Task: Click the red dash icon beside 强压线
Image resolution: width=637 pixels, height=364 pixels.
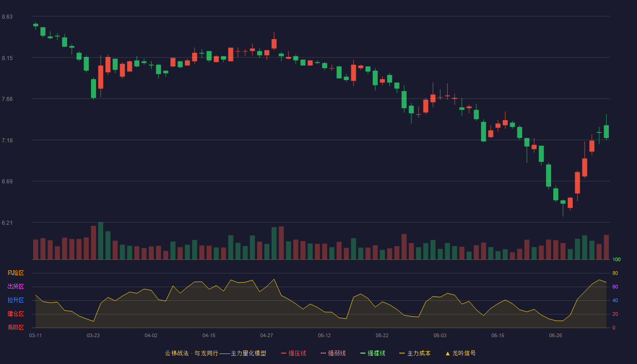Action: [283, 353]
